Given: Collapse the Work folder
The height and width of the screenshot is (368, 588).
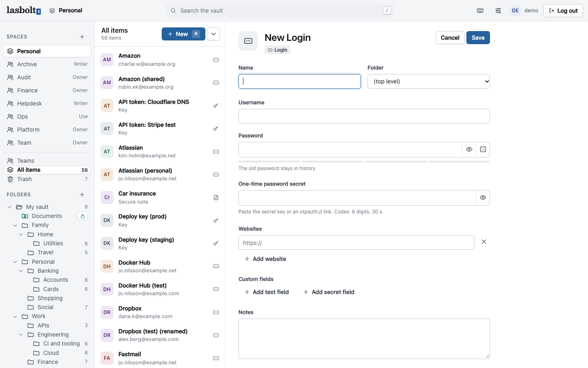Looking at the screenshot, I should [15, 316].
